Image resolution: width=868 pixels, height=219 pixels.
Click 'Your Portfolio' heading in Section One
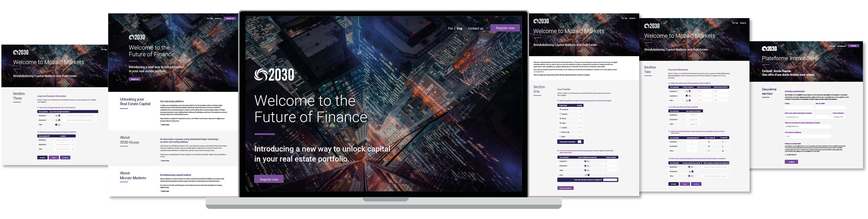pyautogui.click(x=564, y=90)
